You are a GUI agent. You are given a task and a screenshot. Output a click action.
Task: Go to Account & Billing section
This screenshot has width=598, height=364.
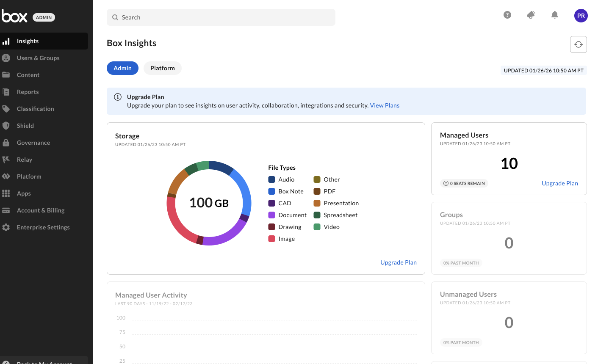(41, 210)
